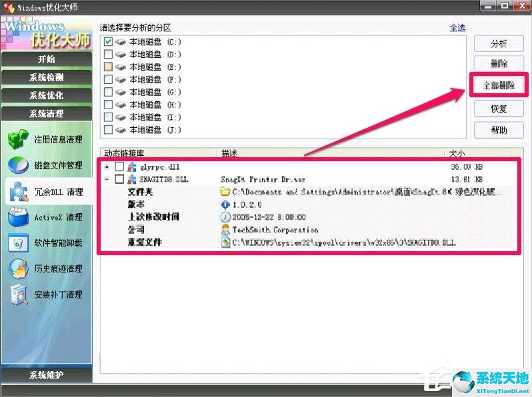Viewport: 532px width, 397px height.
Task: Click clock icon in 上次修改时间 row
Action: [x=225, y=217]
